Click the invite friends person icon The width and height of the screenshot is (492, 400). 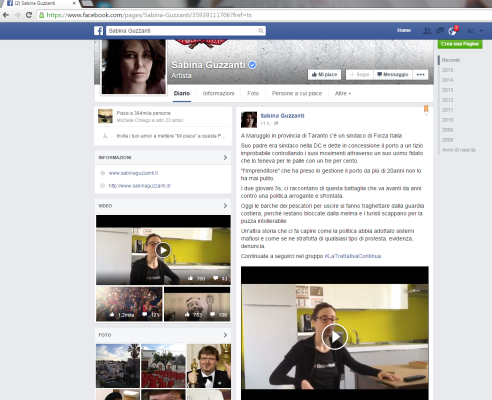point(105,136)
